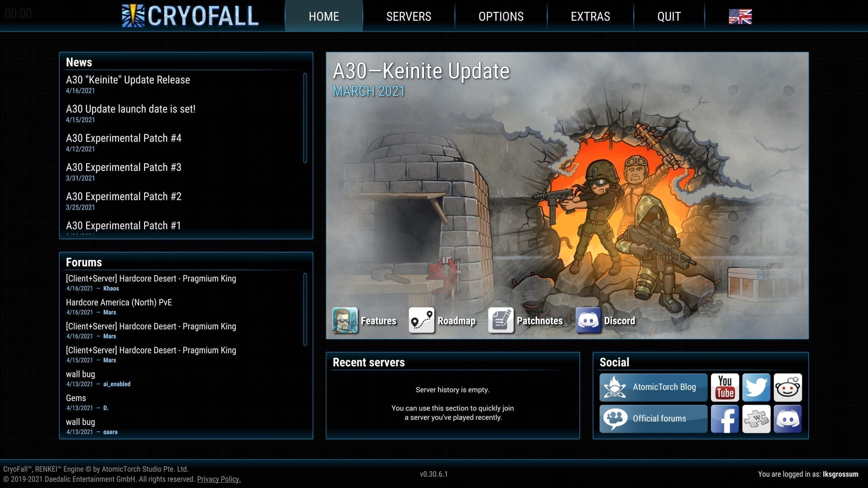The height and width of the screenshot is (488, 868).
Task: Open the Wiki puzzle-piece icon
Action: point(756,419)
